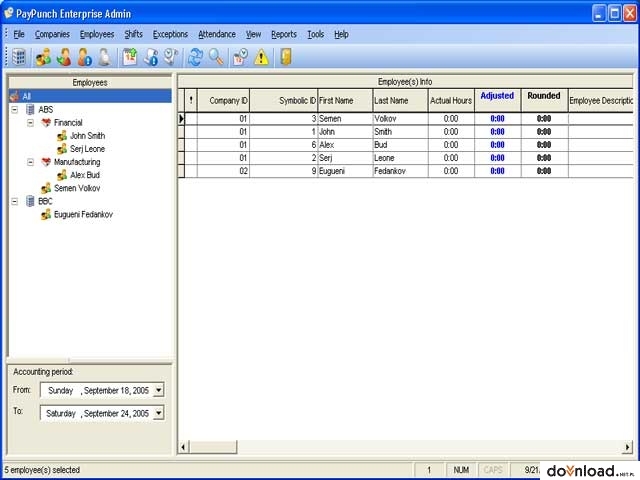
Task: Click the grayed-out employee toolbar icon
Action: (x=105, y=57)
